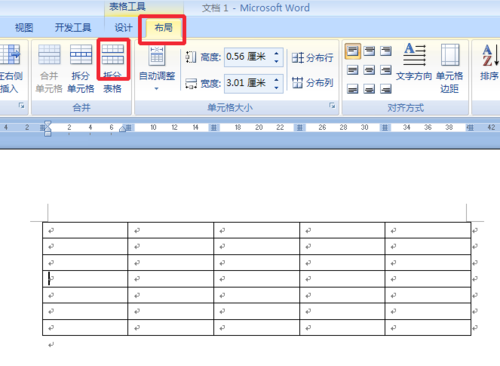Image resolution: width=500 pixels, height=366 pixels.
Task: Decrease the row height with down arrow
Action: [x=276, y=61]
